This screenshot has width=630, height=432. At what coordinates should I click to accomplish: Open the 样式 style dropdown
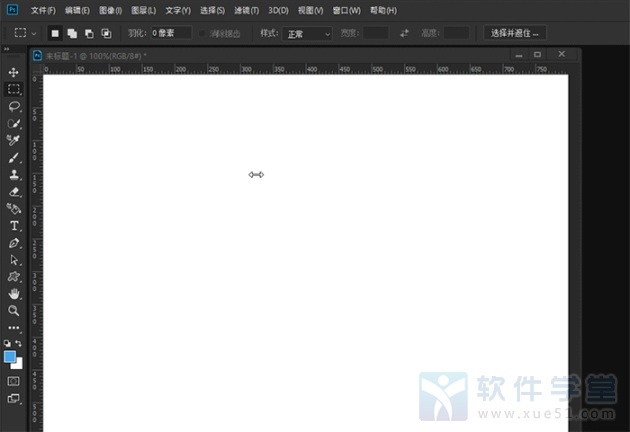(307, 34)
